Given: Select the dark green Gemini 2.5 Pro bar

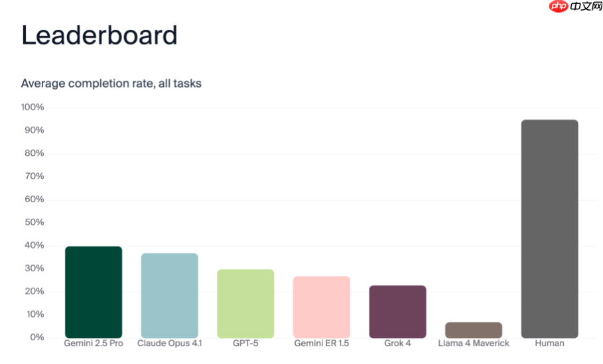Looking at the screenshot, I should [94, 292].
